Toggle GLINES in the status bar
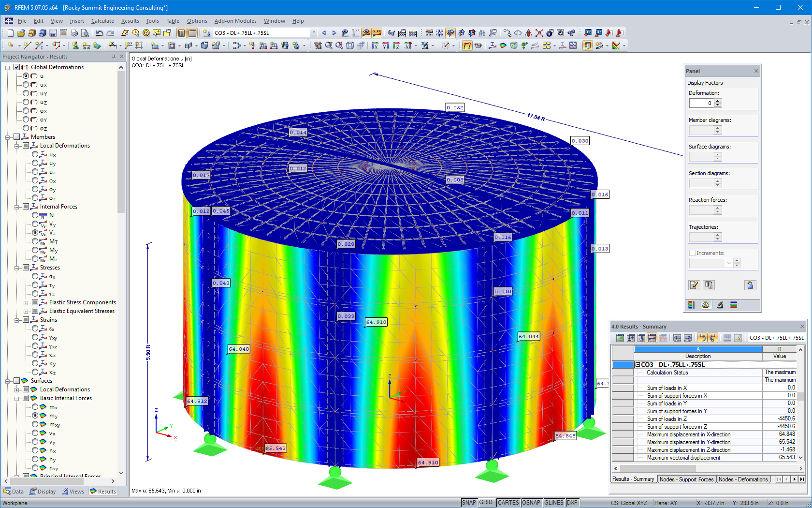The height and width of the screenshot is (508, 812). pyautogui.click(x=554, y=503)
